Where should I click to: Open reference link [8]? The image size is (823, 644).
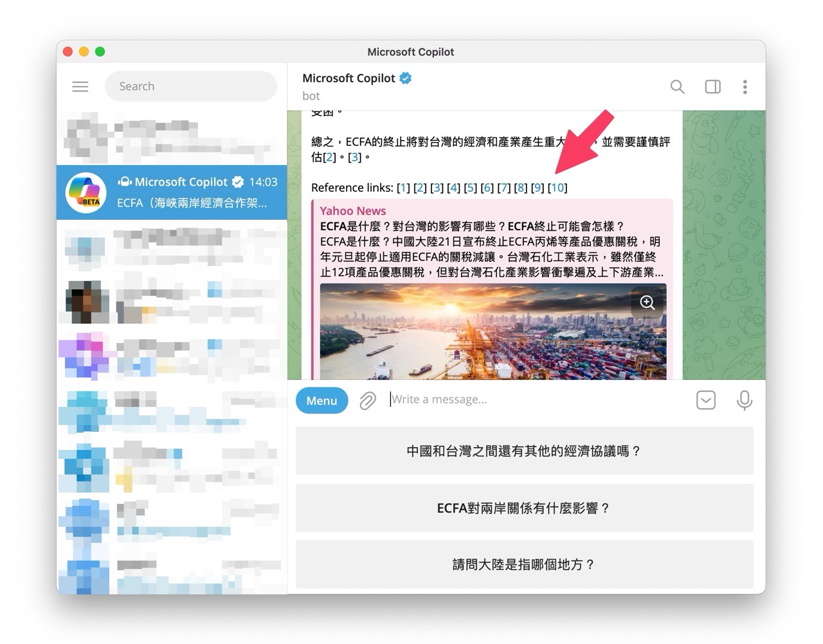tap(520, 188)
